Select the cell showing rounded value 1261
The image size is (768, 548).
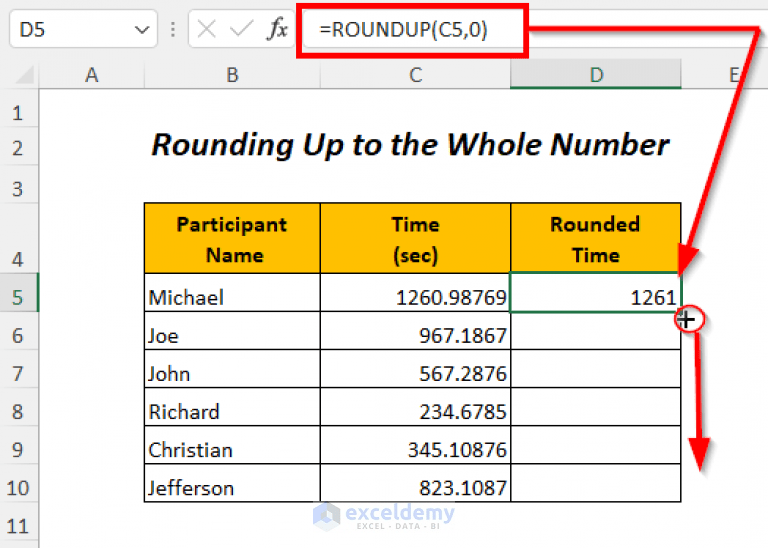click(x=596, y=292)
